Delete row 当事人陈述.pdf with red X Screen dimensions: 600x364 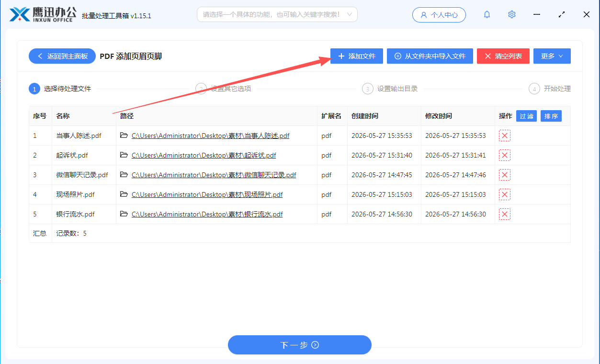pos(505,136)
